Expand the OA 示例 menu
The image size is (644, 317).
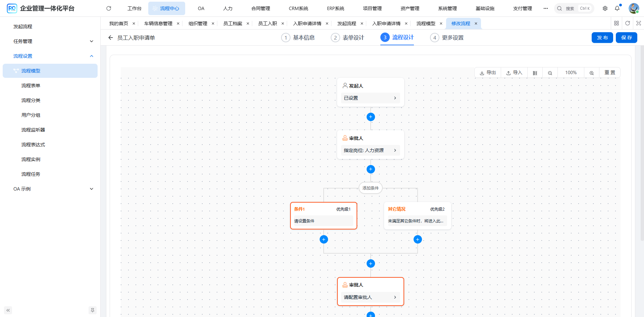click(50, 189)
